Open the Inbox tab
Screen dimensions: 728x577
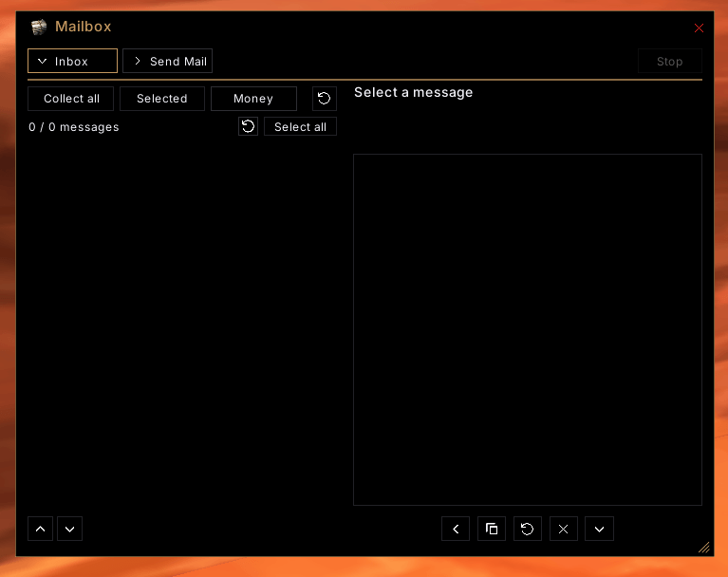click(72, 61)
